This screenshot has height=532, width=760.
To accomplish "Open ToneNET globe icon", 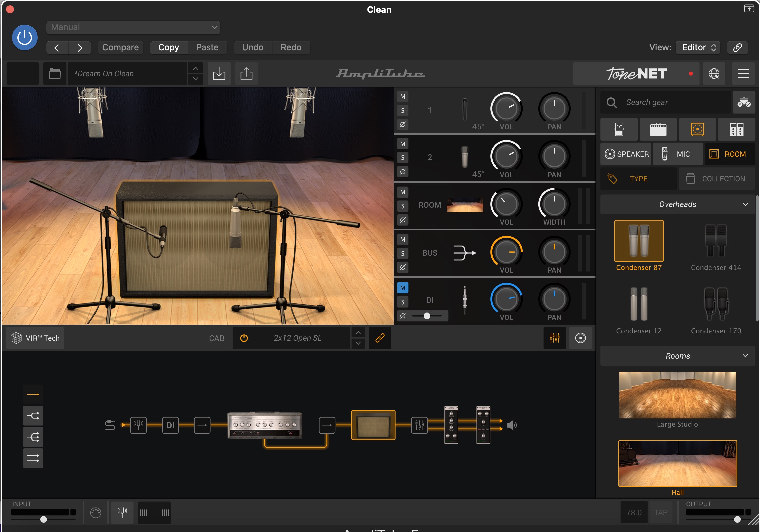I will pos(714,73).
